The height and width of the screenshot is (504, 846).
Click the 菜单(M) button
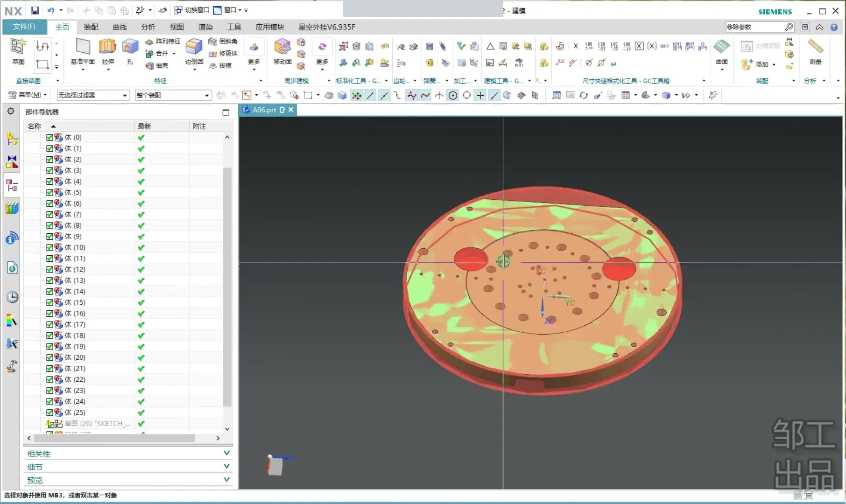coord(28,95)
